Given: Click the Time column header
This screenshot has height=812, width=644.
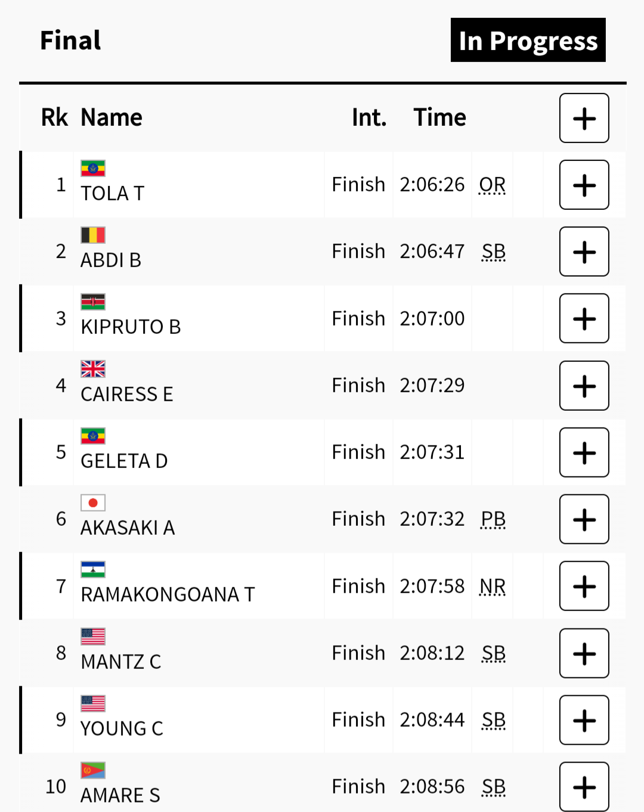Looking at the screenshot, I should [x=439, y=117].
